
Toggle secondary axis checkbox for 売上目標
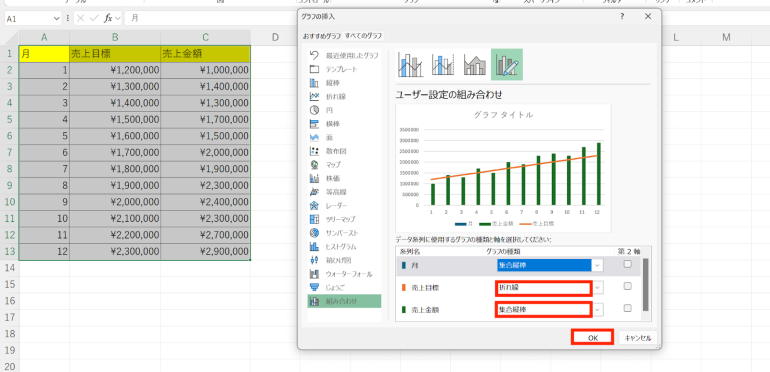pos(627,287)
